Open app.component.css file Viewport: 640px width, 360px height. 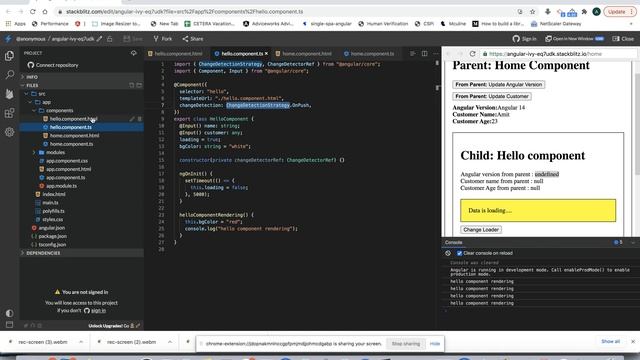click(67, 161)
